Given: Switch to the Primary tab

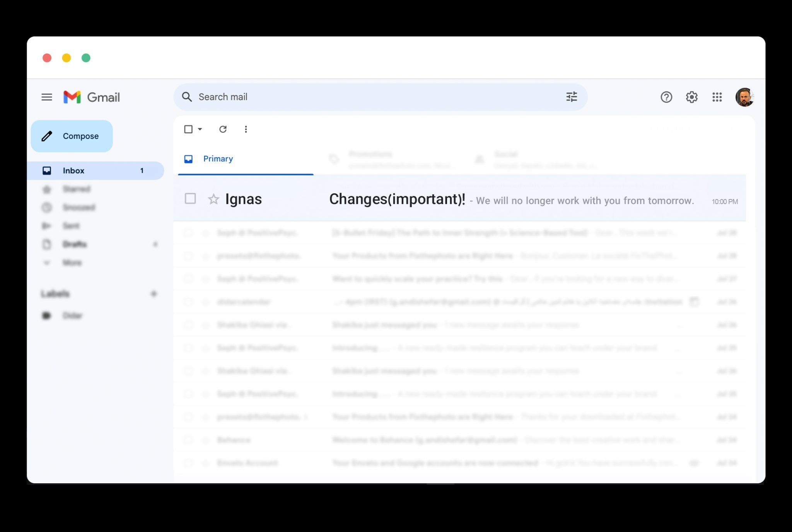Looking at the screenshot, I should click(246, 159).
